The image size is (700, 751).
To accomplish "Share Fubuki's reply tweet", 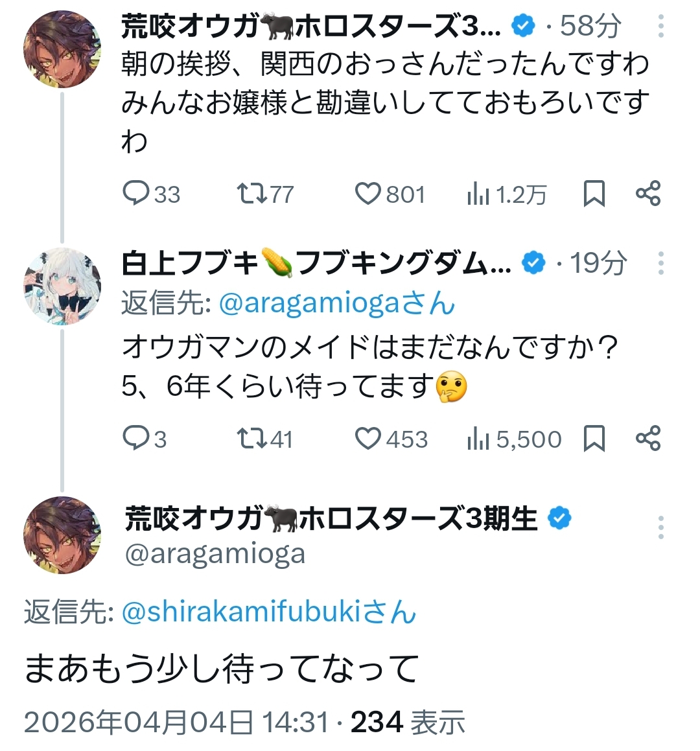I will [648, 439].
